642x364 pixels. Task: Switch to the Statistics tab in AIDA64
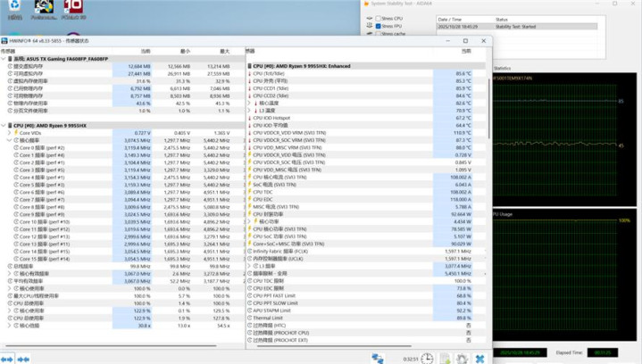click(502, 68)
